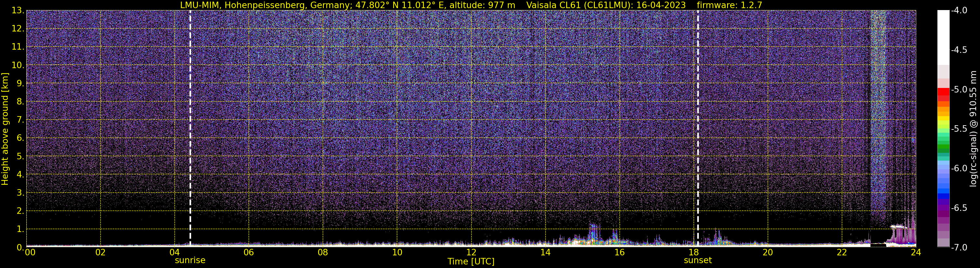
Task: Click the height axis tick '11.'
Action: point(18,47)
